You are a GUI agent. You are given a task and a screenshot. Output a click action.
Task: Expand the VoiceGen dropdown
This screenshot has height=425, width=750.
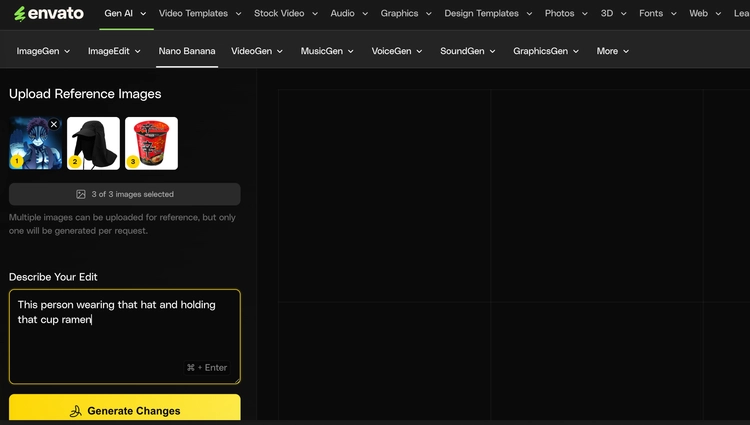(x=397, y=51)
